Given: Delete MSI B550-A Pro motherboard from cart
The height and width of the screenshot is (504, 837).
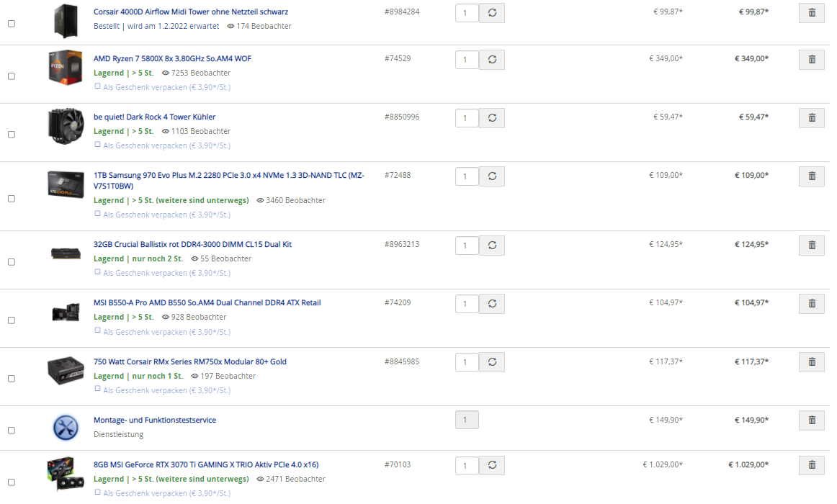Looking at the screenshot, I should click(x=811, y=303).
